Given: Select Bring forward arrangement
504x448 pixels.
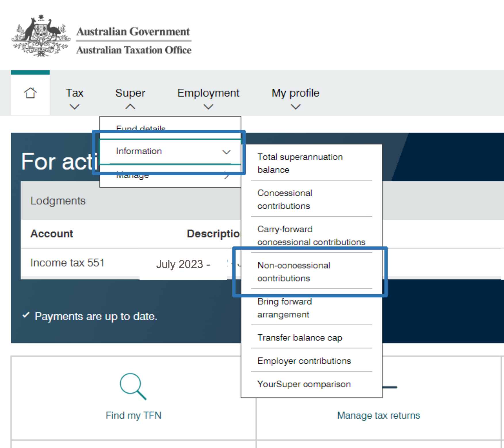Looking at the screenshot, I should click(x=285, y=308).
